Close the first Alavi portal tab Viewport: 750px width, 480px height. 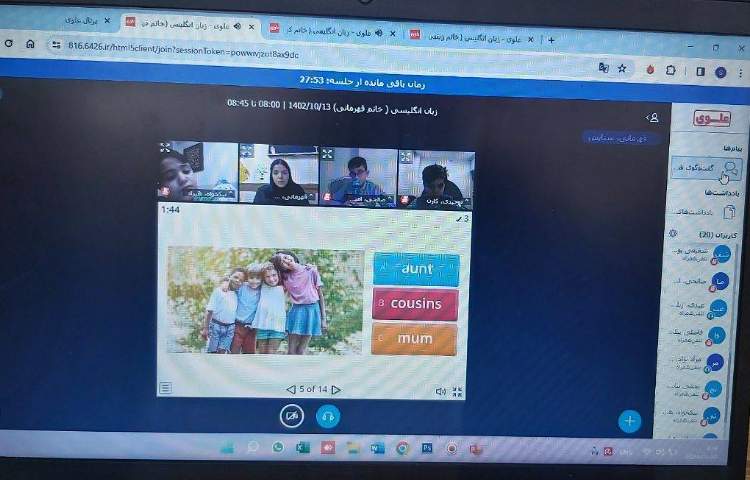coord(107,21)
